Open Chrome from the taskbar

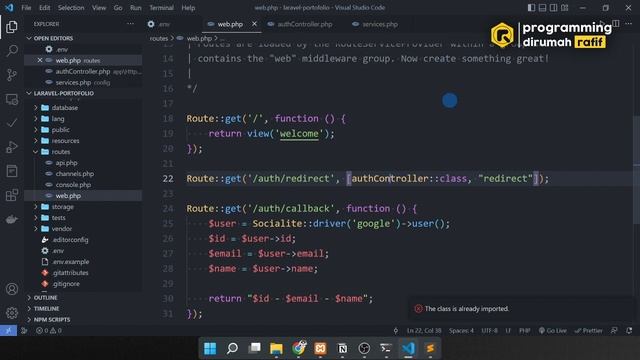coord(298,348)
